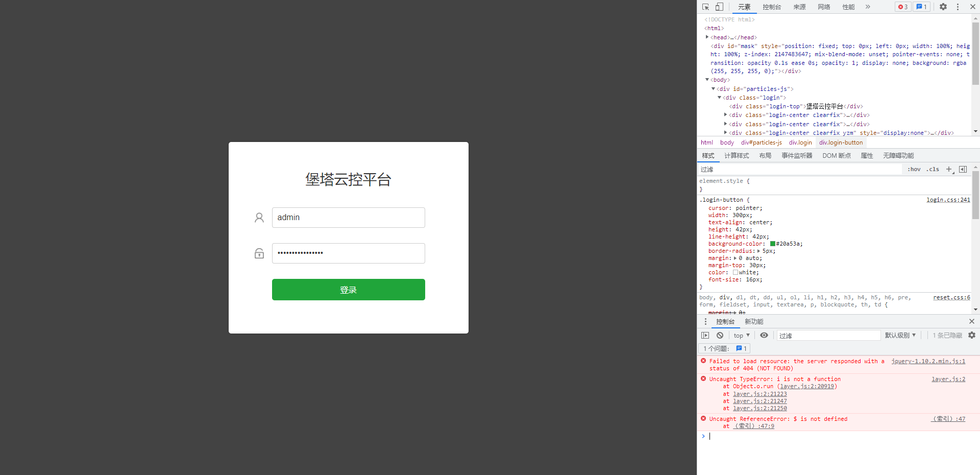Image resolution: width=980 pixels, height=475 pixels.
Task: Open the 事件监听器 event listeners tab
Action: (x=797, y=156)
